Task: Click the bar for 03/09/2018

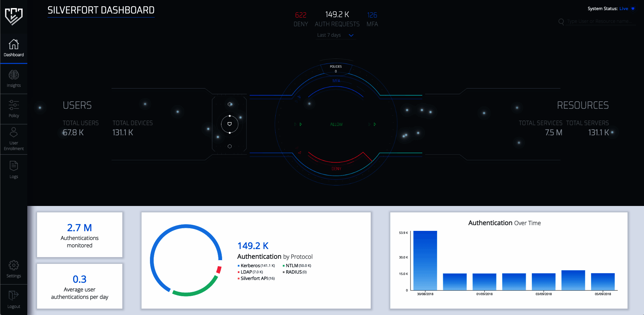Action: 544,282
